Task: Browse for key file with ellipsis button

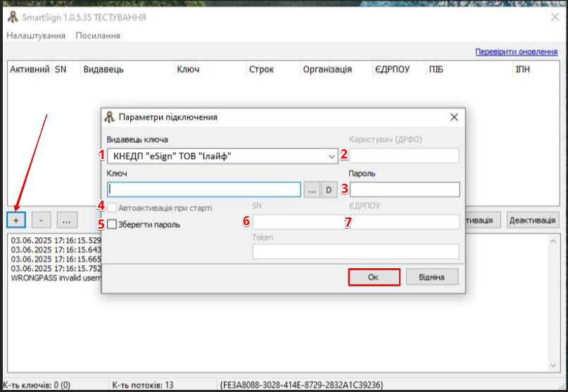Action: [x=312, y=189]
